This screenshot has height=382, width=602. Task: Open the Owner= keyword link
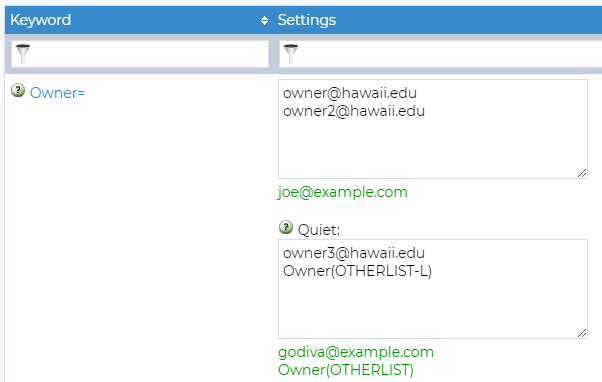tap(58, 93)
